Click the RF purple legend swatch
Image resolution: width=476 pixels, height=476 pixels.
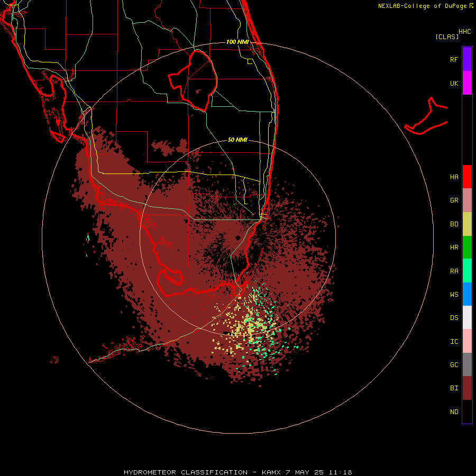(467, 59)
